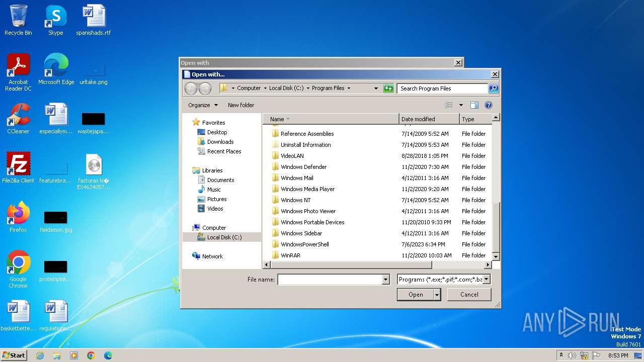Open the Programs file type filter dropdown

point(486,280)
